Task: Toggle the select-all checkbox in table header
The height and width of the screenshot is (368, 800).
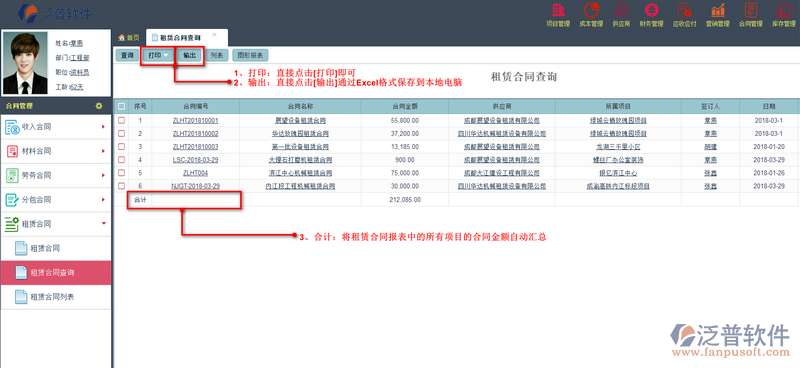Action: tap(121, 107)
